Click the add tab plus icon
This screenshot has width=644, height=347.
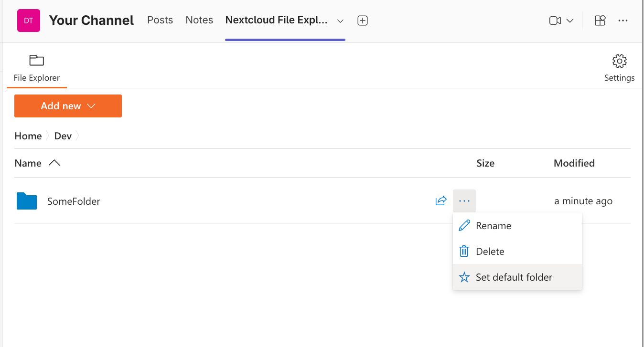[x=363, y=21]
